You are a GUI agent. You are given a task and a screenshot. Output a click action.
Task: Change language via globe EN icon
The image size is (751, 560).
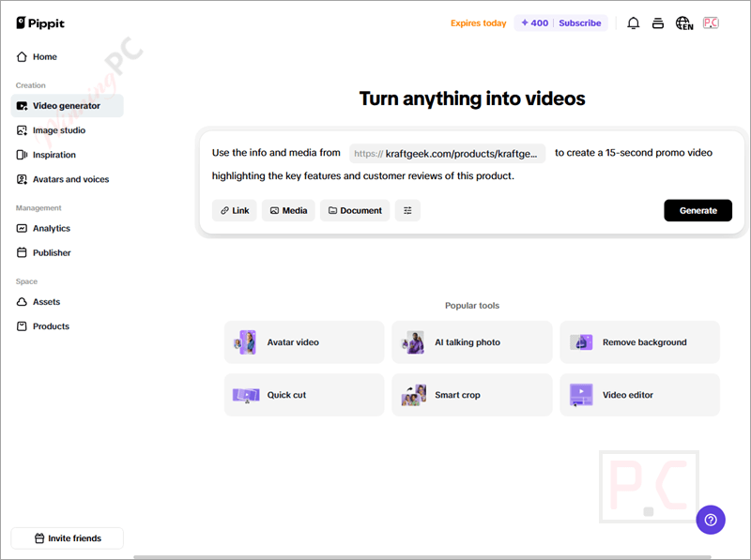click(x=684, y=23)
